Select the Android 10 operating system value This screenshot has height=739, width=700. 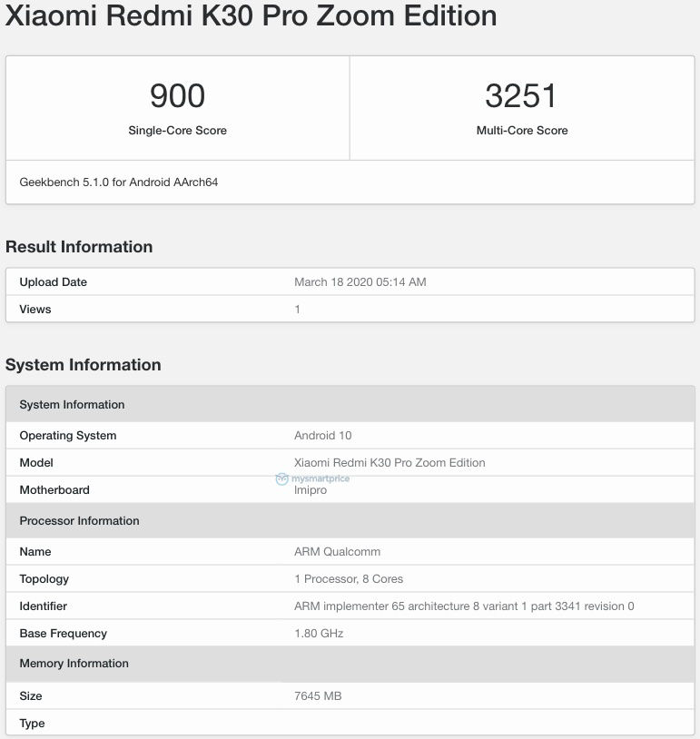click(x=323, y=436)
